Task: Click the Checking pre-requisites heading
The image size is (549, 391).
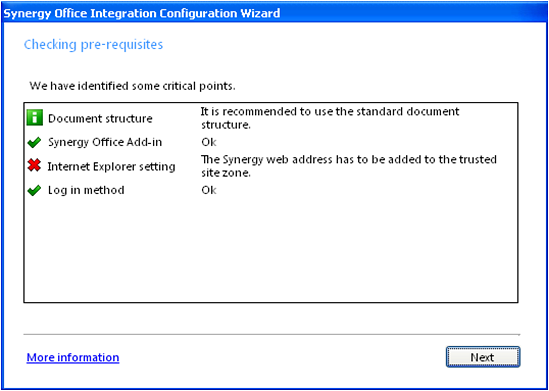Action: [x=93, y=45]
